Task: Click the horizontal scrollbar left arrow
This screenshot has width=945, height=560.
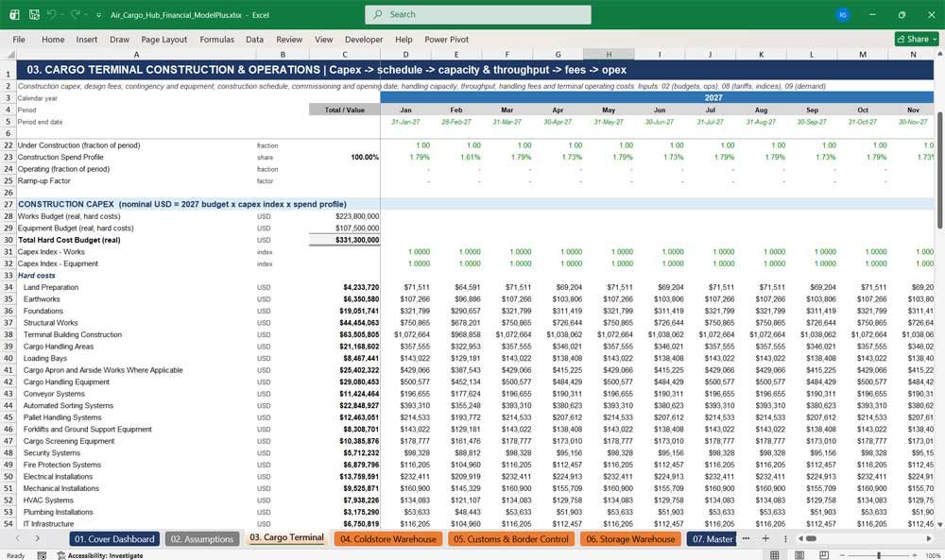Action: (x=800, y=538)
